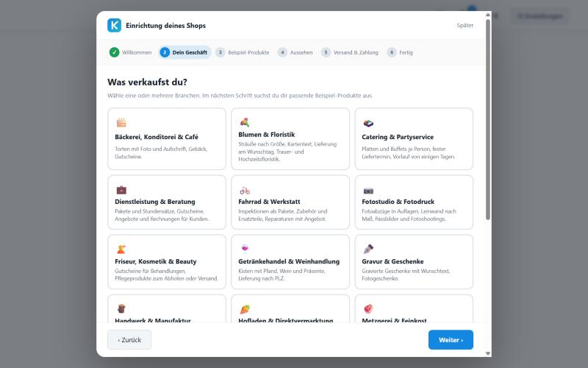Click the meat icon for Metzgerei
This screenshot has width=588, height=368.
pos(368,308)
